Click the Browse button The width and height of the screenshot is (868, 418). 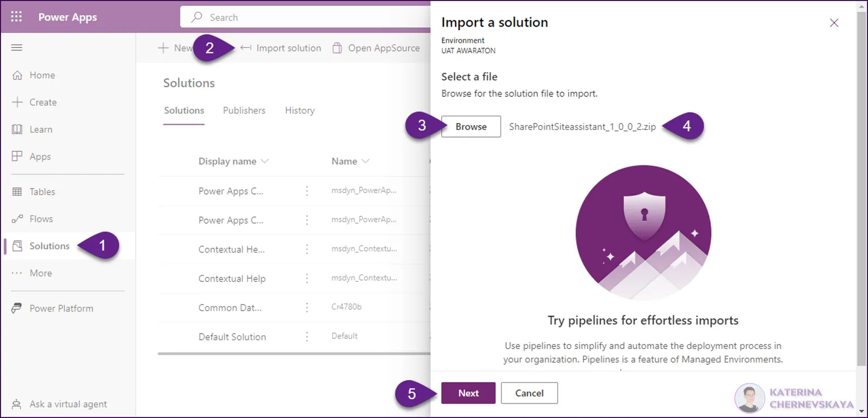471,127
